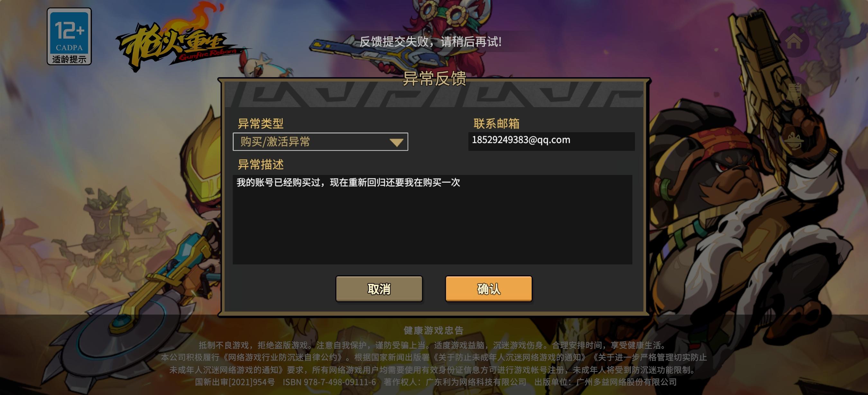The height and width of the screenshot is (395, 868).
Task: Dismiss the 反馈提交失败 toast message
Action: [430, 42]
